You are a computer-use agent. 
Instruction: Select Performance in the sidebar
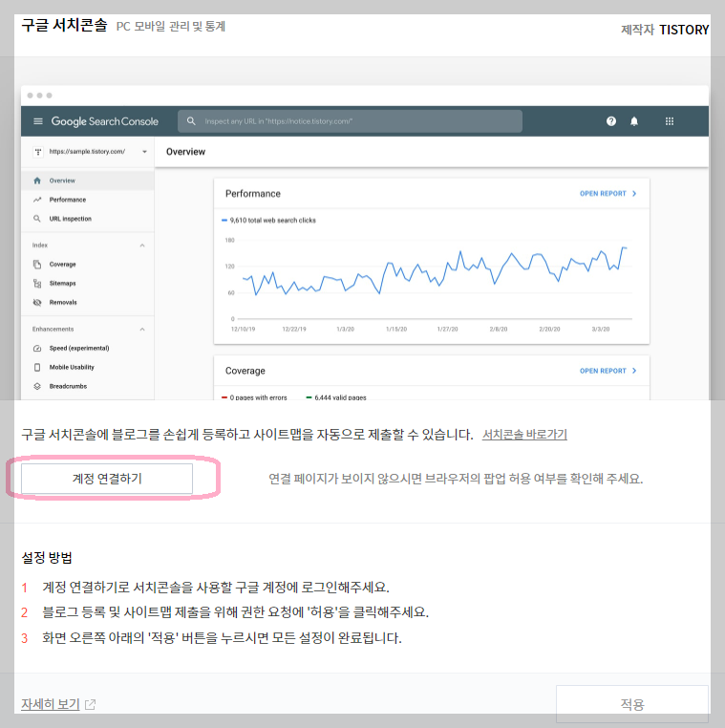tap(88, 200)
